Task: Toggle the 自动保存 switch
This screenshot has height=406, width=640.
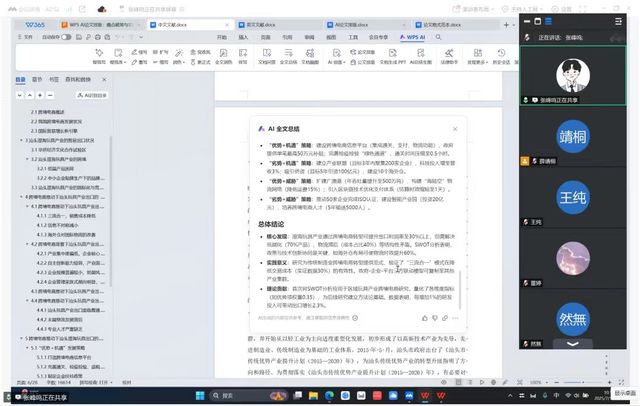Action: point(66,36)
